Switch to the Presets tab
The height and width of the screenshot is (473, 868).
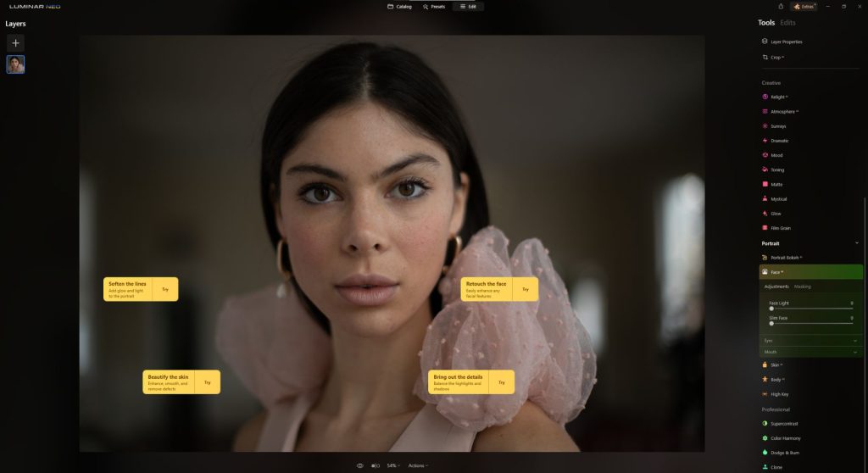[x=434, y=7]
